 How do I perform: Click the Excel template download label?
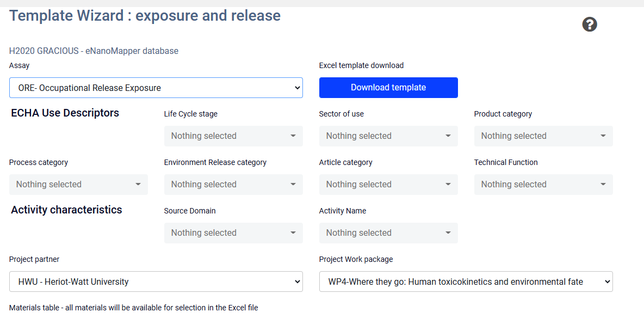[x=361, y=65]
